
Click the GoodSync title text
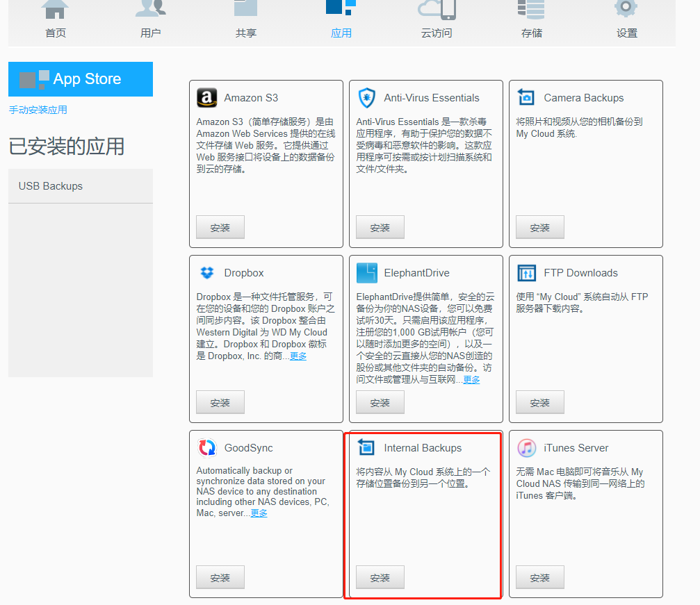(248, 447)
